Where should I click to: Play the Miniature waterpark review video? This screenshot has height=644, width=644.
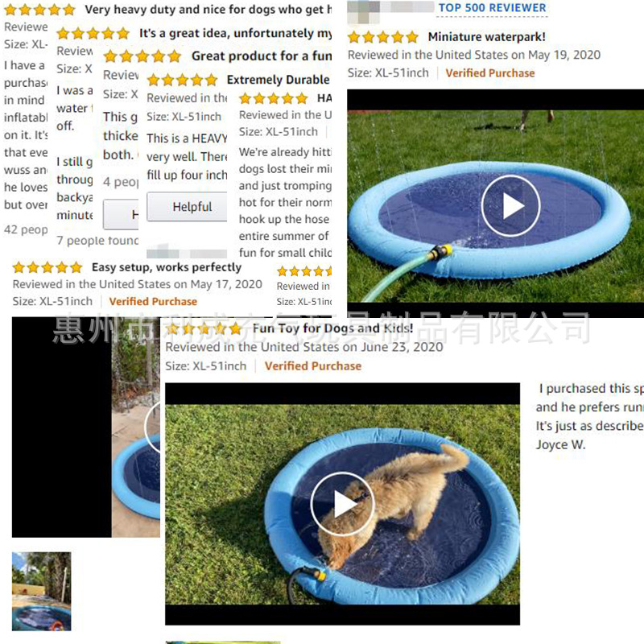510,205
